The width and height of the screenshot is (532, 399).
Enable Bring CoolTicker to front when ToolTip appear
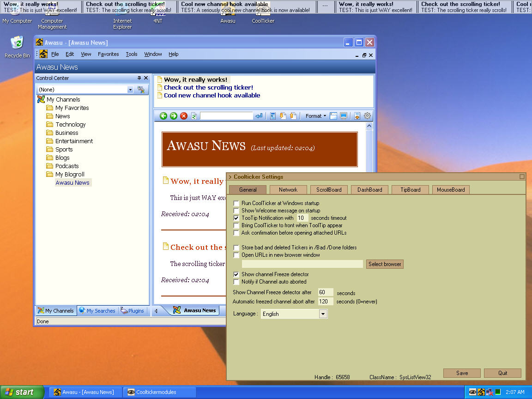coord(236,226)
